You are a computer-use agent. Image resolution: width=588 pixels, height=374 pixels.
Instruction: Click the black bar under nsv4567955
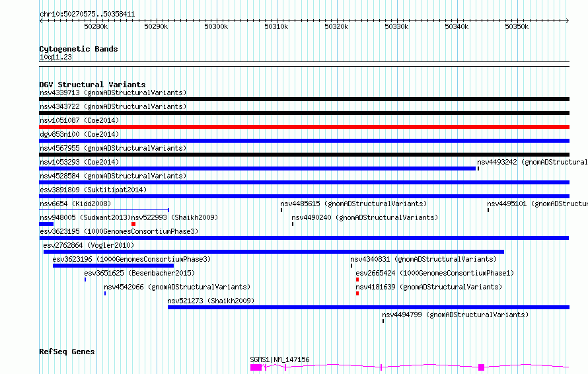[304, 155]
